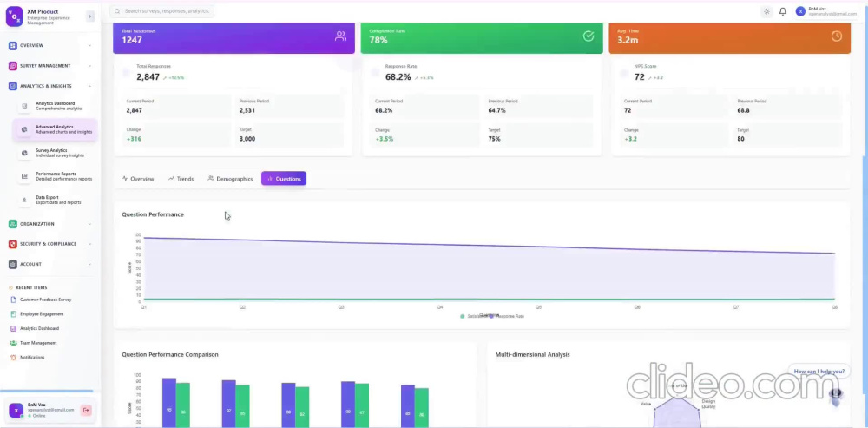
Task: Click the Target value 3,000
Action: click(247, 139)
